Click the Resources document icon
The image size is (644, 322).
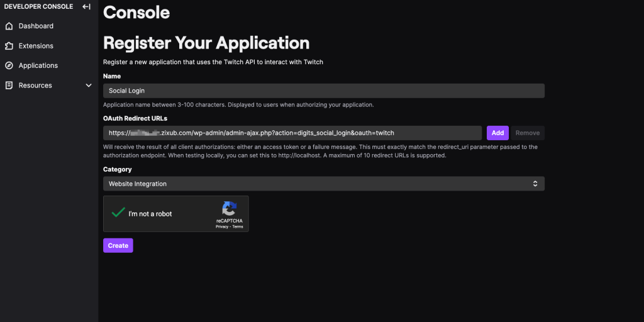coord(9,86)
